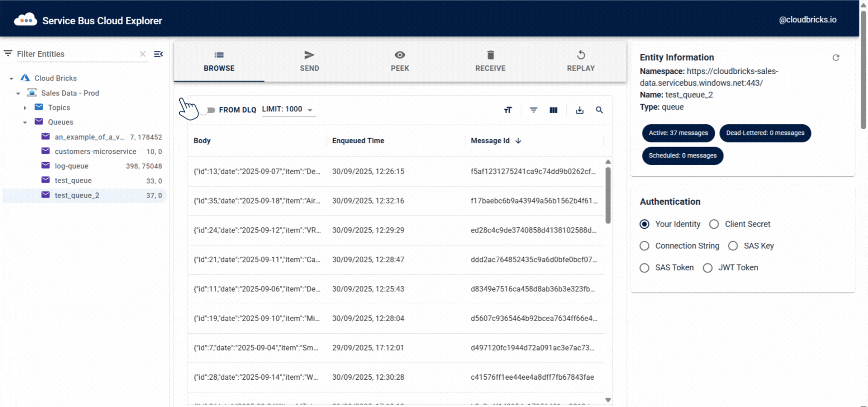
Task: Click the Dead-Lettered: 0 messages badge
Action: (765, 133)
